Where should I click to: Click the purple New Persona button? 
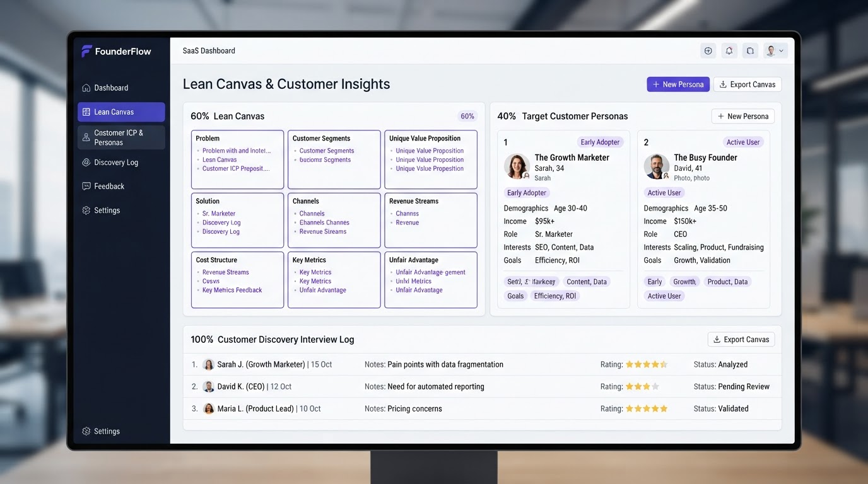678,84
